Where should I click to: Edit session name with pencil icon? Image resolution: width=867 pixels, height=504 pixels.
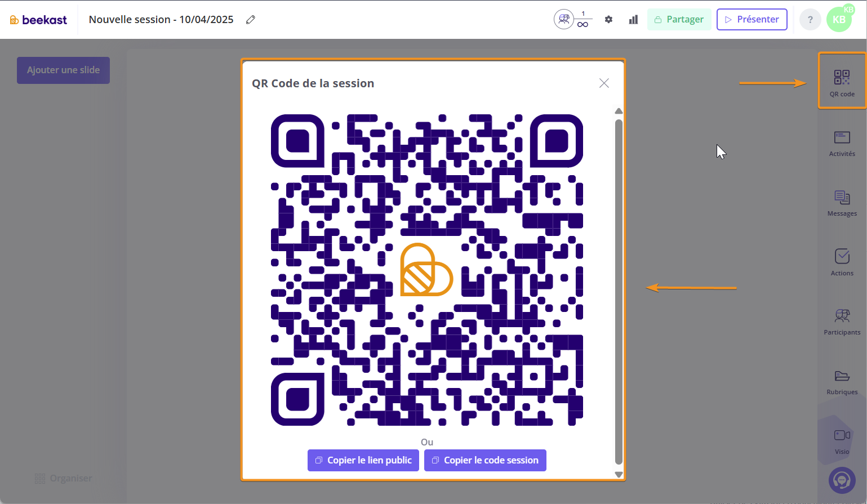[x=251, y=20]
